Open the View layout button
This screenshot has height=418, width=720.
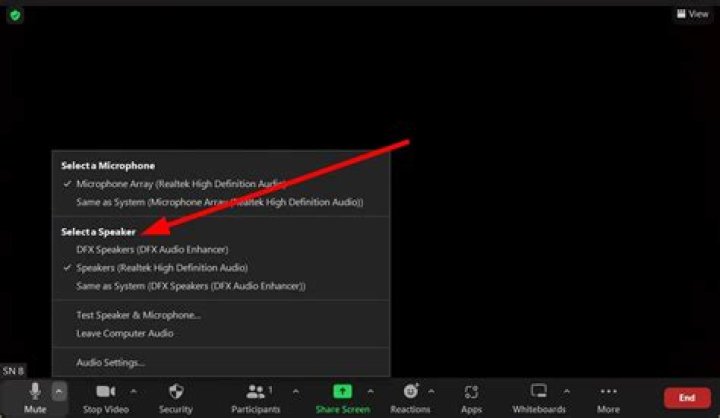692,14
